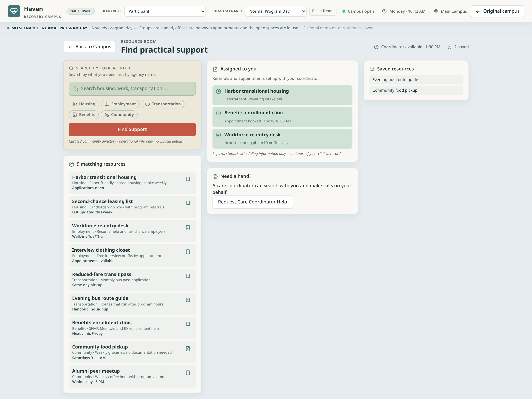Image resolution: width=532 pixels, height=399 pixels.
Task: Click Saved resources bookmark icon
Action: (372, 69)
